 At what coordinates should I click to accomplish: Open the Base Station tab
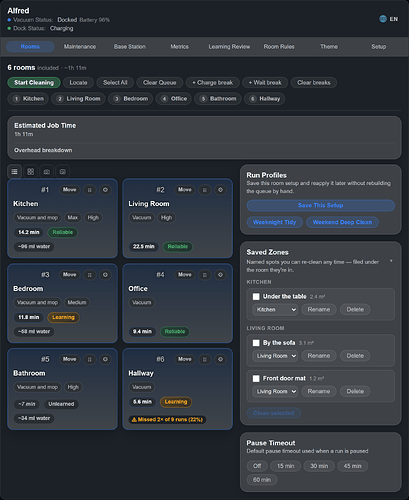[x=130, y=47]
